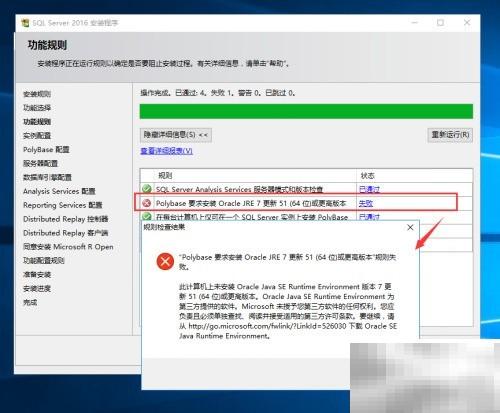The image size is (500, 413).
Task: Maximize the SQL Server setup window
Action: coord(440,23)
